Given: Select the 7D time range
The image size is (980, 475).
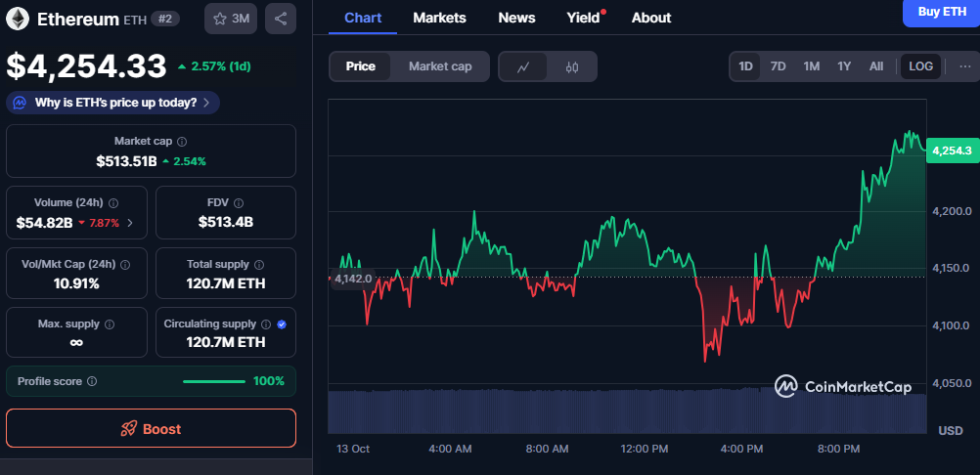Looking at the screenshot, I should click(778, 66).
